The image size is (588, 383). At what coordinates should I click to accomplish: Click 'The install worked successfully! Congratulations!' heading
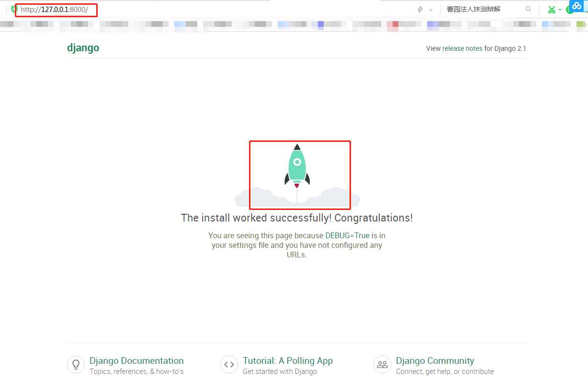tap(297, 218)
